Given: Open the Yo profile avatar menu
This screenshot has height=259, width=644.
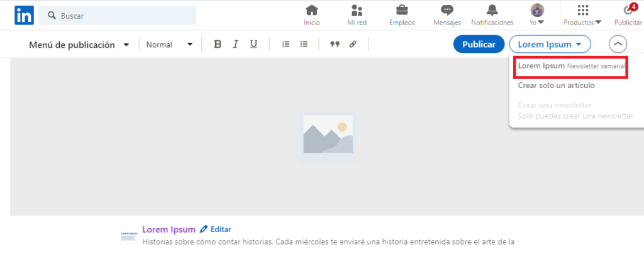Looking at the screenshot, I should (537, 15).
